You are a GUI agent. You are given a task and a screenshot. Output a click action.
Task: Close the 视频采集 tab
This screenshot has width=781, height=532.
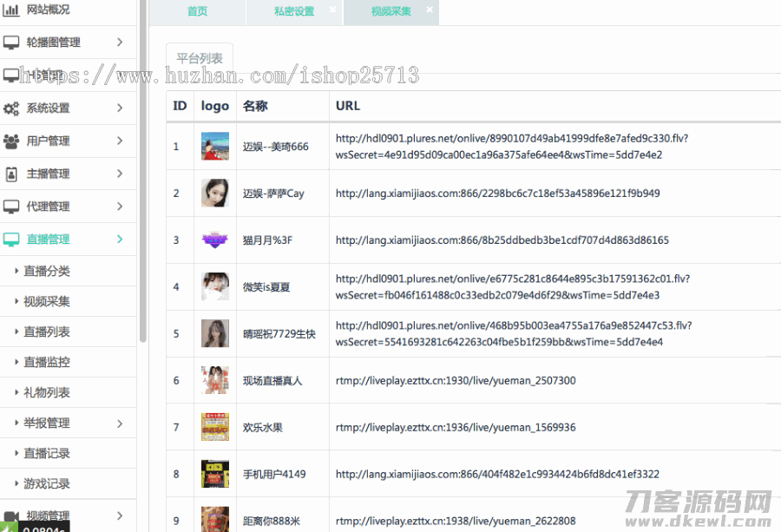pyautogui.click(x=430, y=10)
